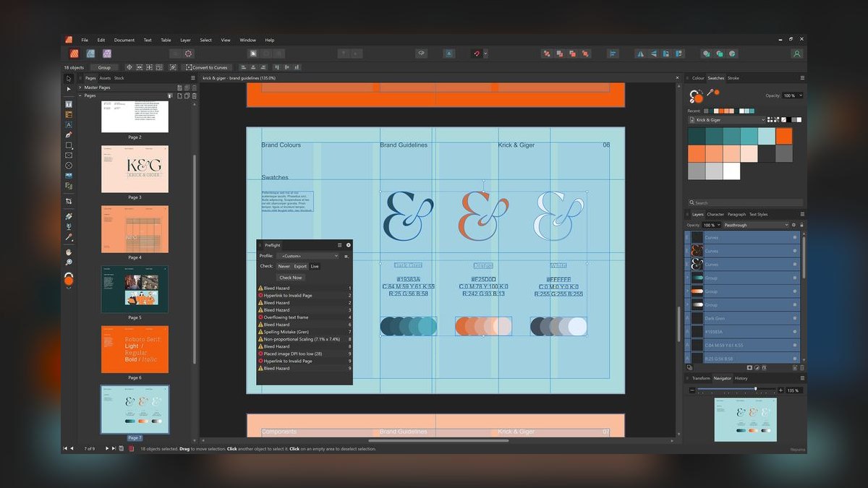Pick the bright orange palette swatch

784,136
